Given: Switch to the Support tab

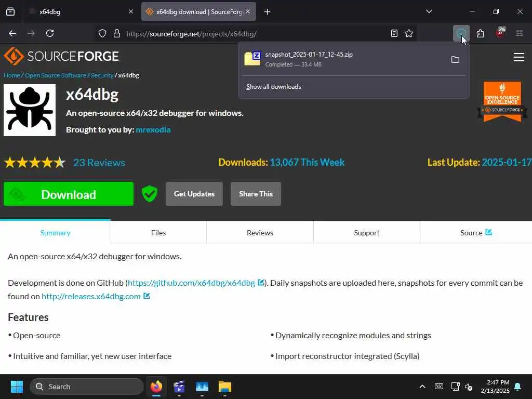Looking at the screenshot, I should (366, 232).
